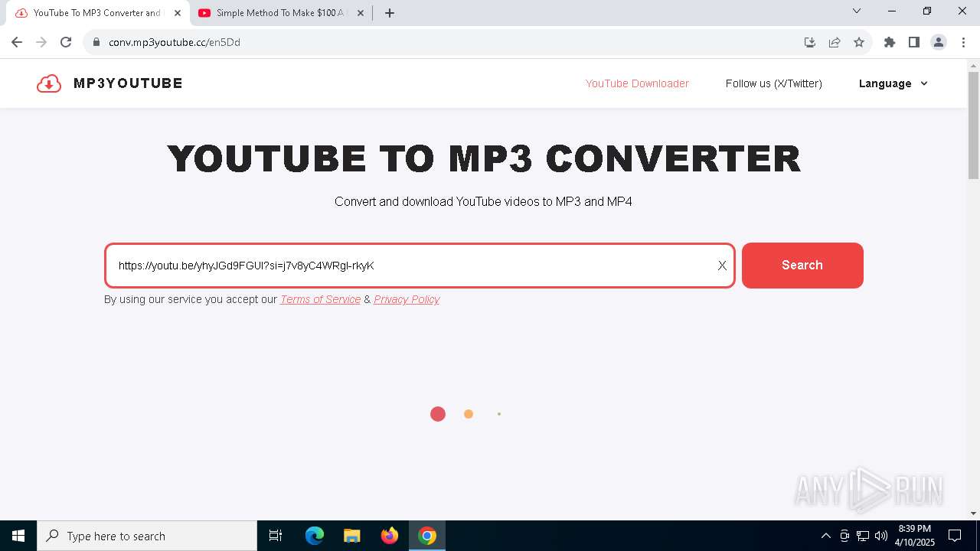
Task: Toggle the browser side panel icon
Action: 914,42
